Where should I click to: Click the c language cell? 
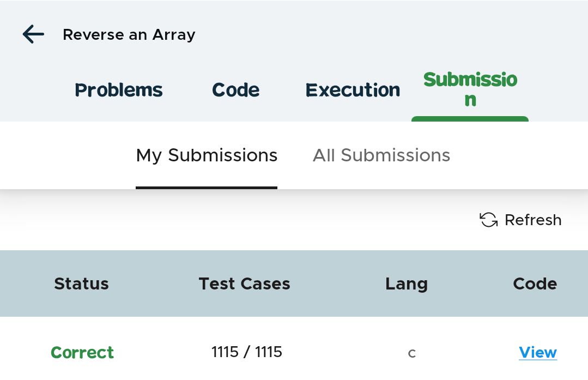pyautogui.click(x=412, y=353)
